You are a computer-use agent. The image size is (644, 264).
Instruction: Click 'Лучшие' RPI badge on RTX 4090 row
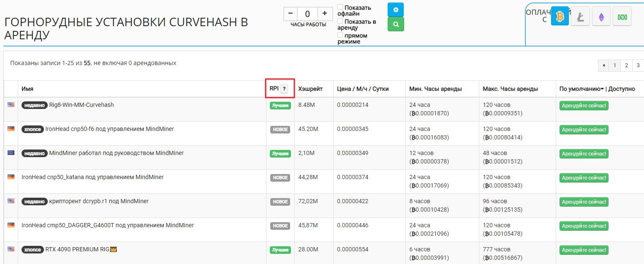click(280, 250)
